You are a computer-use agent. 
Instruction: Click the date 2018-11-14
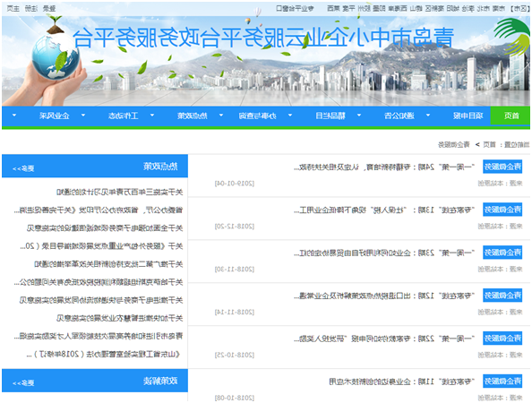(234, 312)
